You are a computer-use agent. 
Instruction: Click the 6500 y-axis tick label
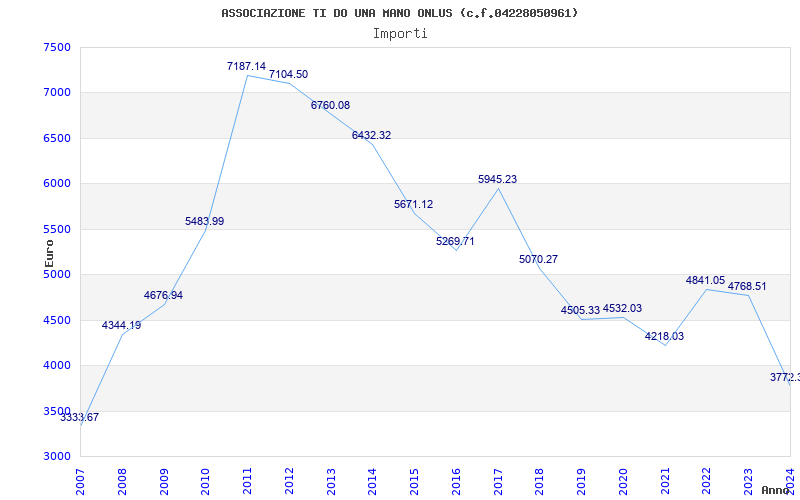55,139
